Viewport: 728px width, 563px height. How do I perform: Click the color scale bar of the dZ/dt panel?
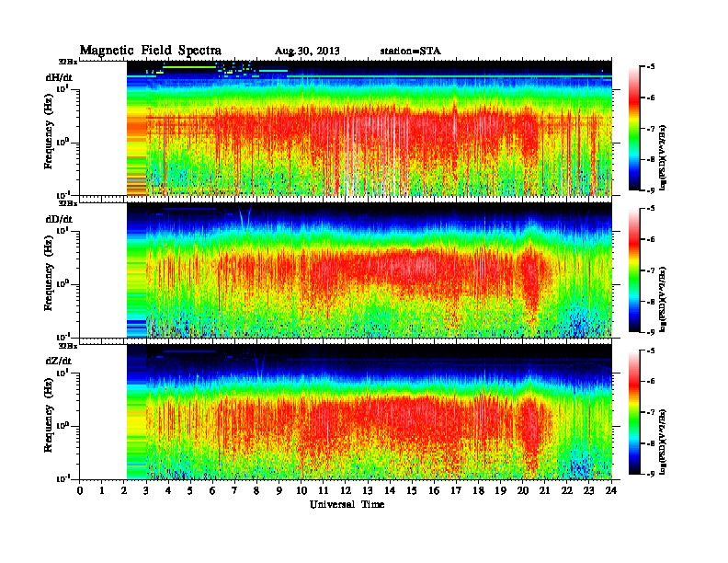[x=634, y=412]
